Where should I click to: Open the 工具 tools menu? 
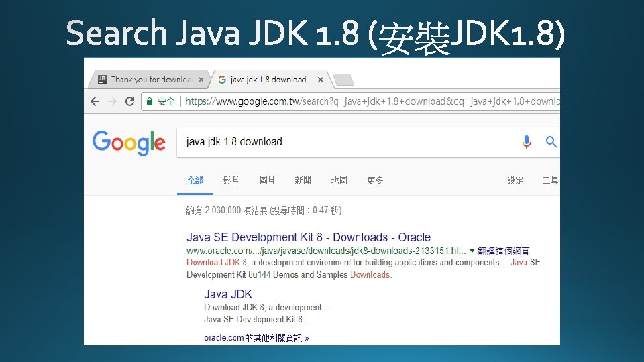pos(550,180)
